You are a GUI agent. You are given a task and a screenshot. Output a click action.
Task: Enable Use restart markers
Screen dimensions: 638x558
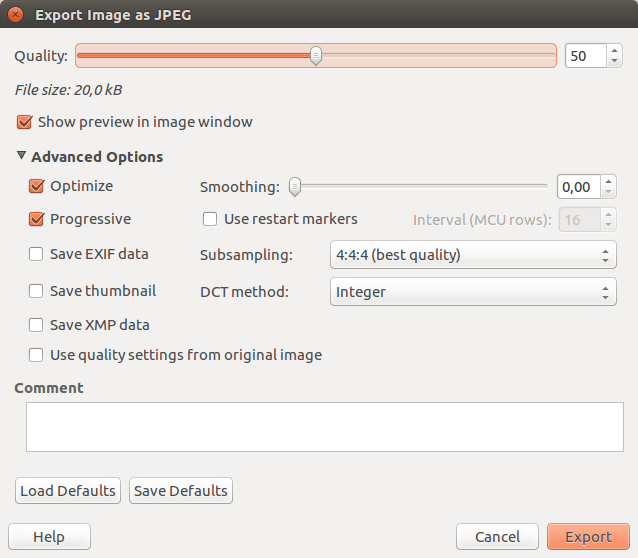pos(210,219)
